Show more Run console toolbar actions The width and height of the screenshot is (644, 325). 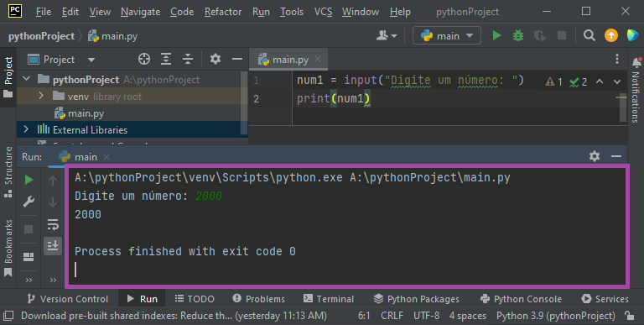(x=53, y=280)
